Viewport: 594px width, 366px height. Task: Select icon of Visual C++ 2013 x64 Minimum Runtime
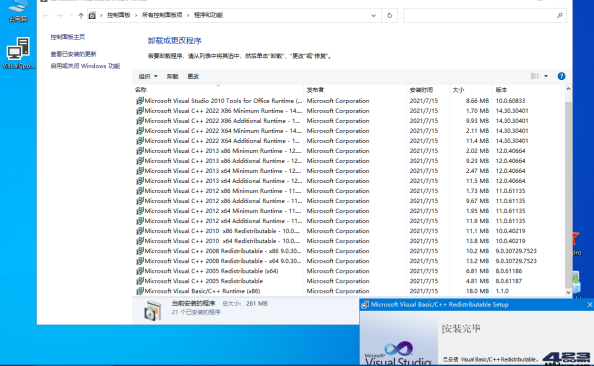coord(140,171)
